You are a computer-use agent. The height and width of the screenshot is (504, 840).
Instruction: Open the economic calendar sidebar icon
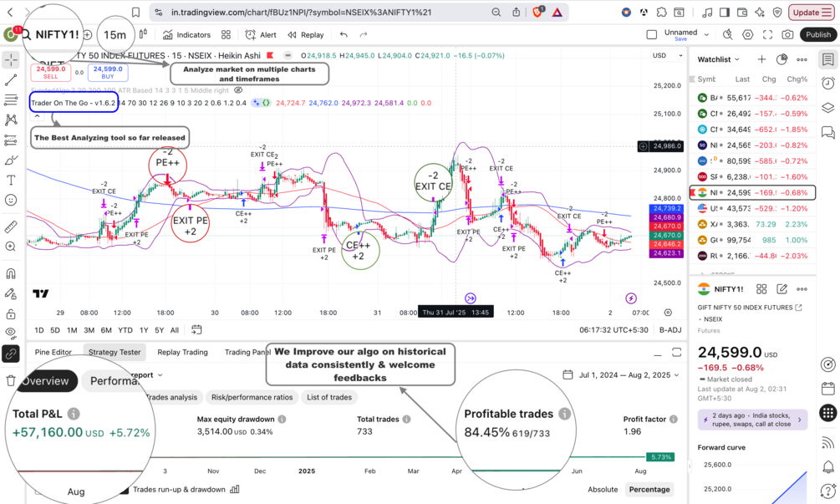pos(828,389)
